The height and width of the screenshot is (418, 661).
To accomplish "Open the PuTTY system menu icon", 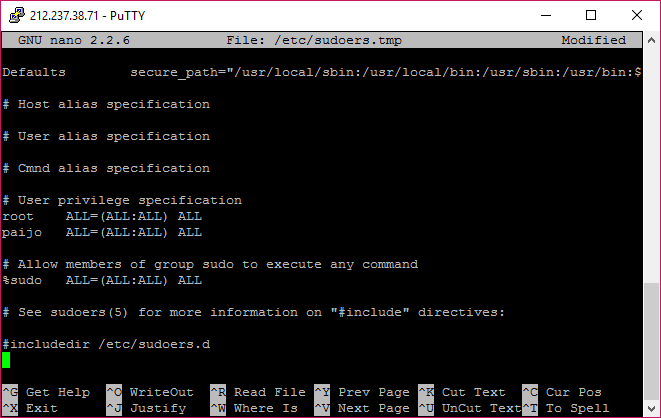I will [17, 15].
